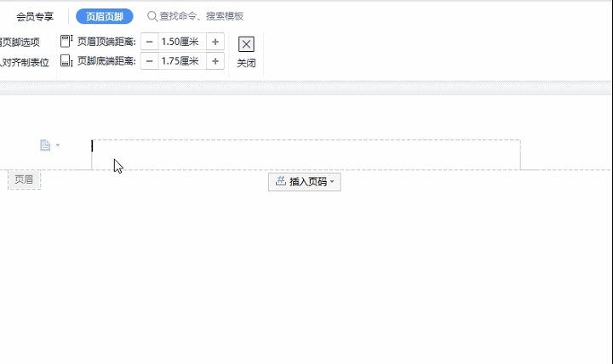Expand the arrow next to the document icon

[58, 145]
